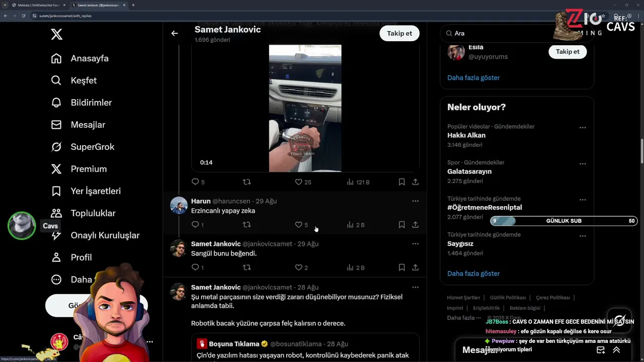Follow Esila with Takip et button
644x362 pixels.
pos(568,51)
